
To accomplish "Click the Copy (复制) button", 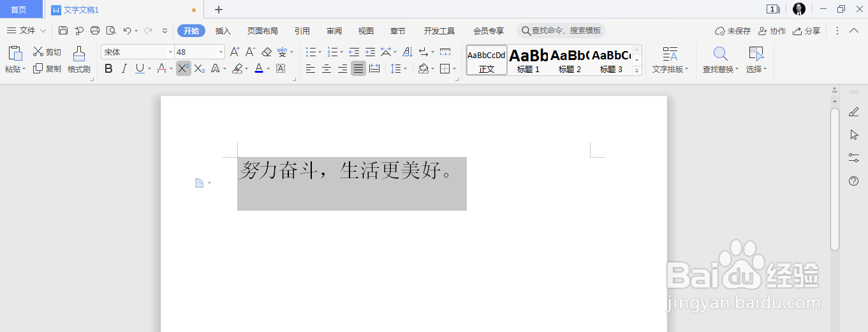I will point(48,69).
